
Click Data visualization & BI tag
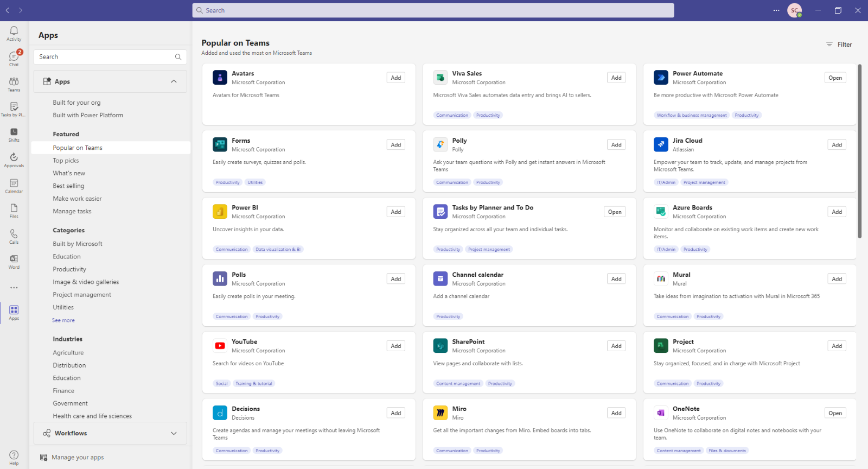coord(278,250)
